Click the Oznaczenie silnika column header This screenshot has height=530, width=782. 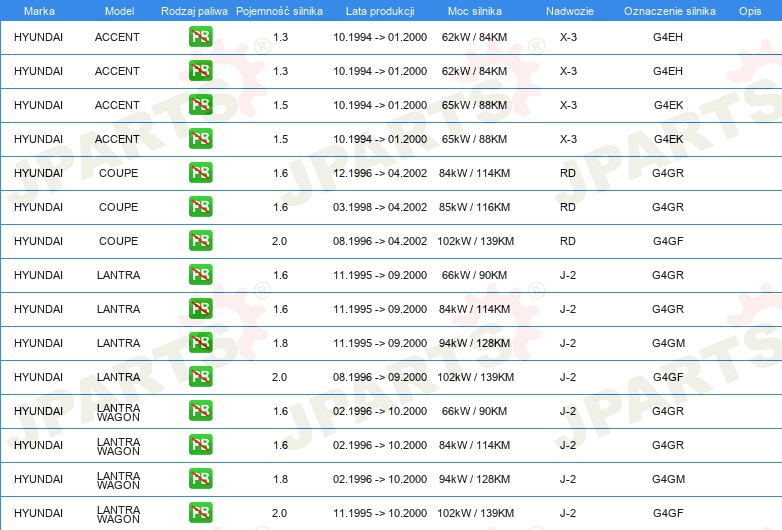(x=670, y=11)
